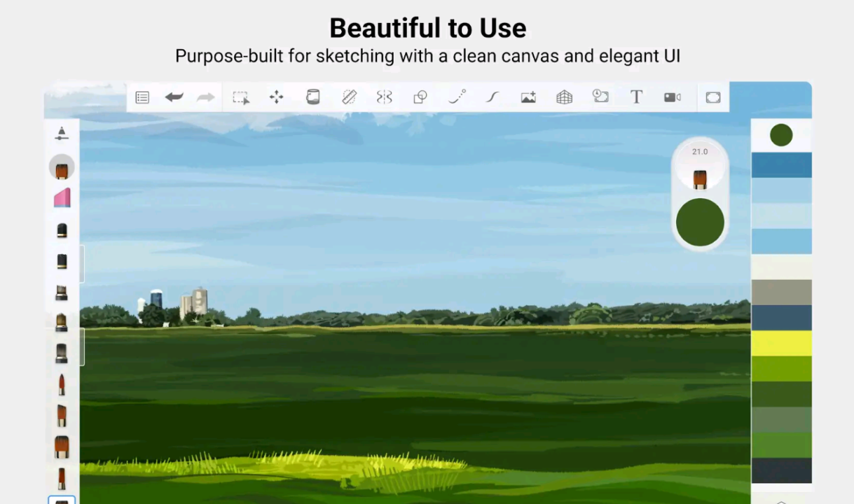This screenshot has height=504, width=854.
Task: Choose the second black marker brush
Action: tap(62, 261)
